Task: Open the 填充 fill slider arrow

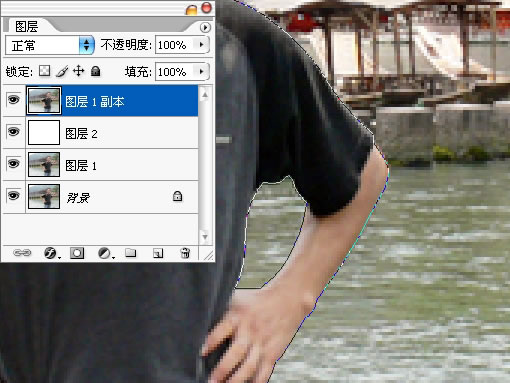Action: coord(202,71)
